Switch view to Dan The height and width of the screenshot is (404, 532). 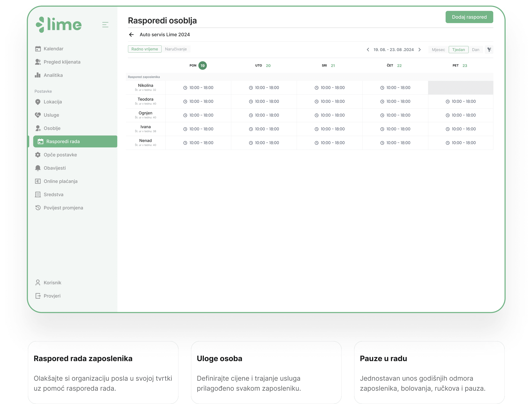(476, 50)
